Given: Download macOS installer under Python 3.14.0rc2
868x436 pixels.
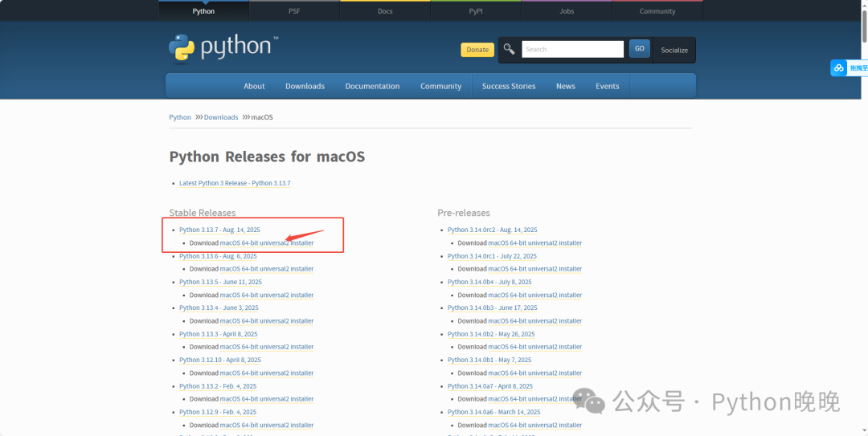Looking at the screenshot, I should [535, 243].
